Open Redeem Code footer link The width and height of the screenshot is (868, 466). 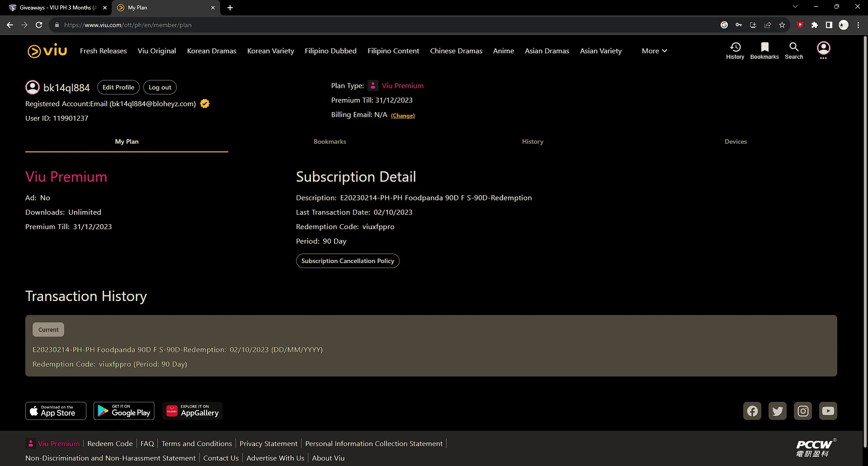pyautogui.click(x=110, y=443)
